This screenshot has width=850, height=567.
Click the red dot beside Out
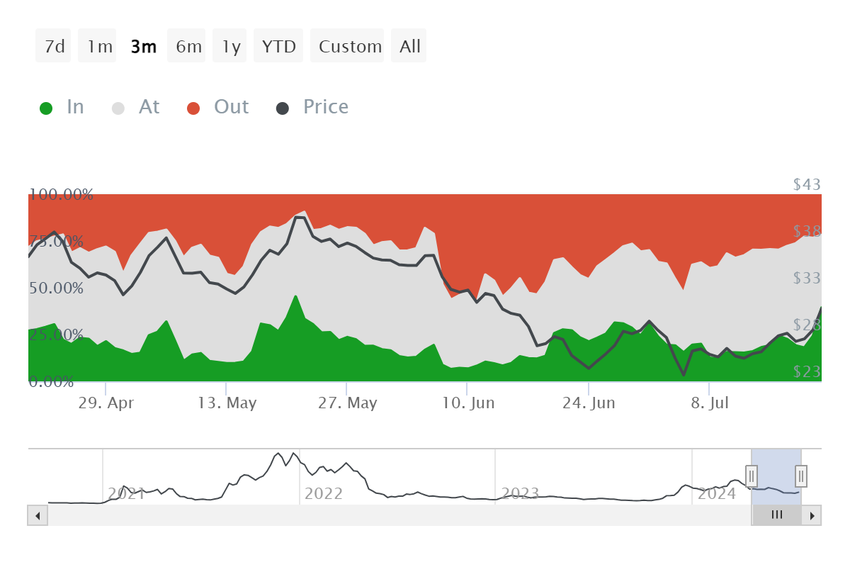coord(194,108)
